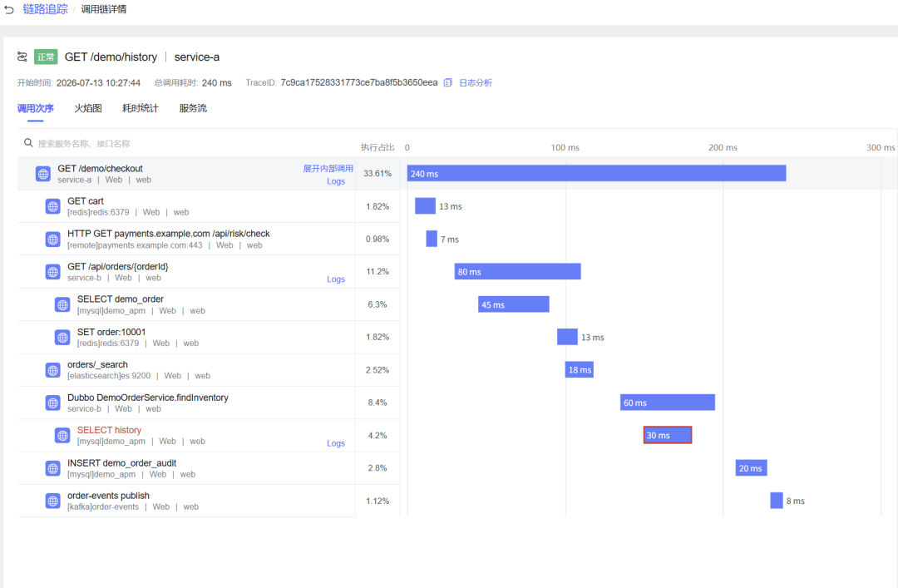Open 日志分析 link

pyautogui.click(x=476, y=82)
